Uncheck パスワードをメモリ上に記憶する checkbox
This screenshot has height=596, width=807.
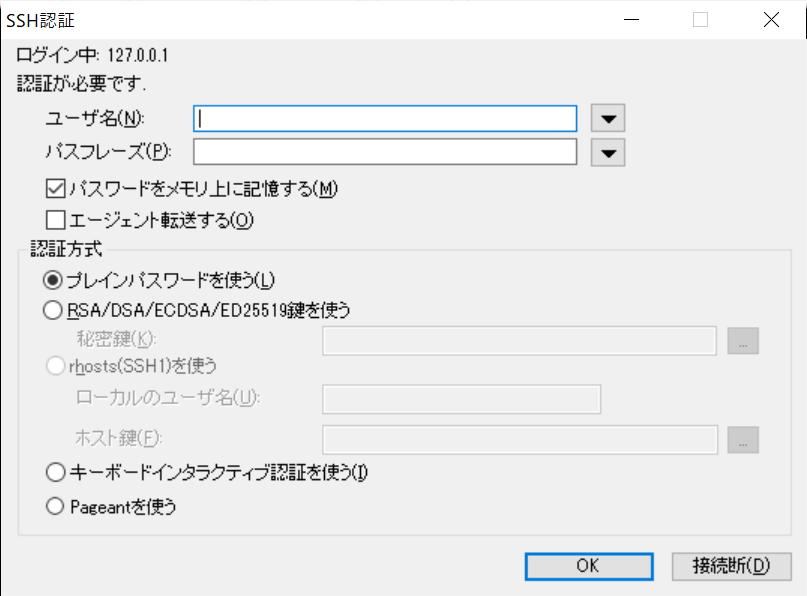pyautogui.click(x=56, y=188)
